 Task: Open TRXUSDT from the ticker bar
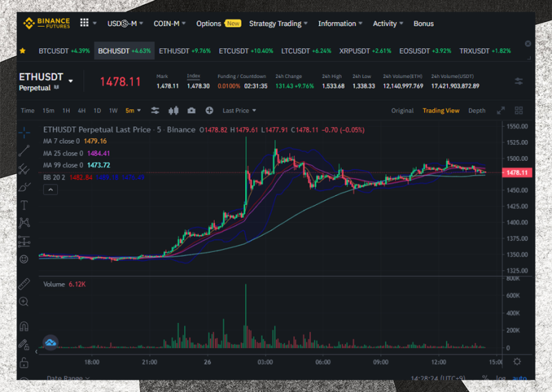485,51
